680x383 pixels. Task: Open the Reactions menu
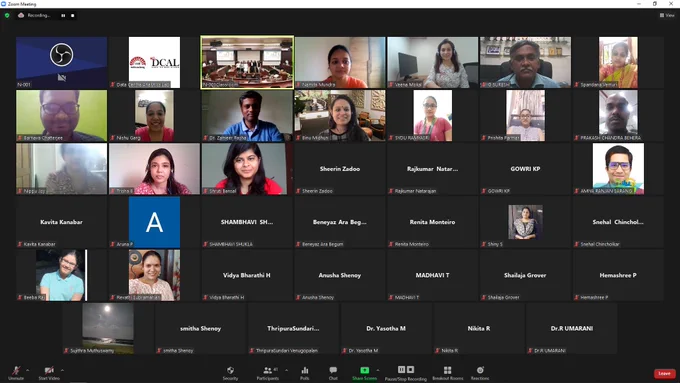tap(480, 372)
